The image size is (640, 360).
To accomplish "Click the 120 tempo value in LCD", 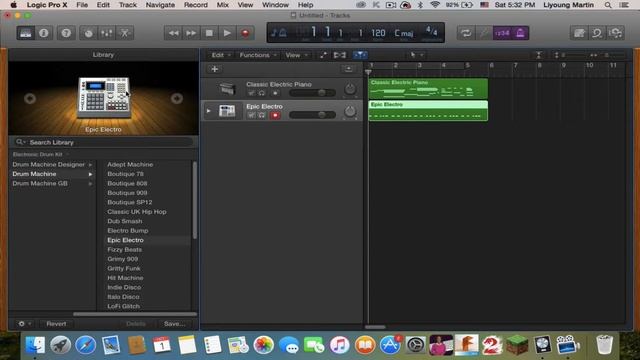I will tap(378, 33).
